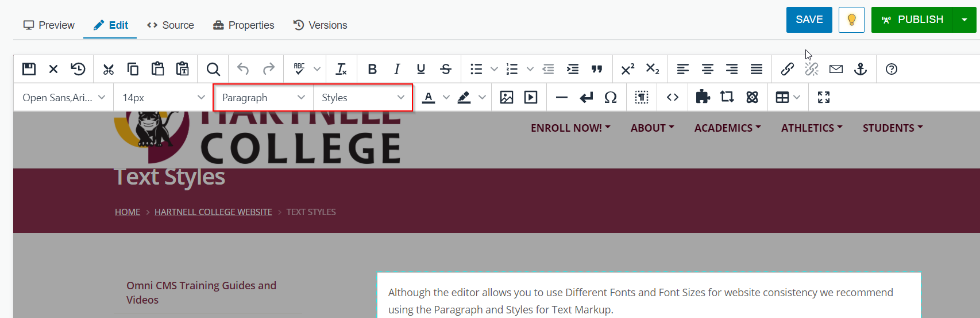Viewport: 980px width, 318px height.
Task: Toggle Bold formatting
Action: 372,69
